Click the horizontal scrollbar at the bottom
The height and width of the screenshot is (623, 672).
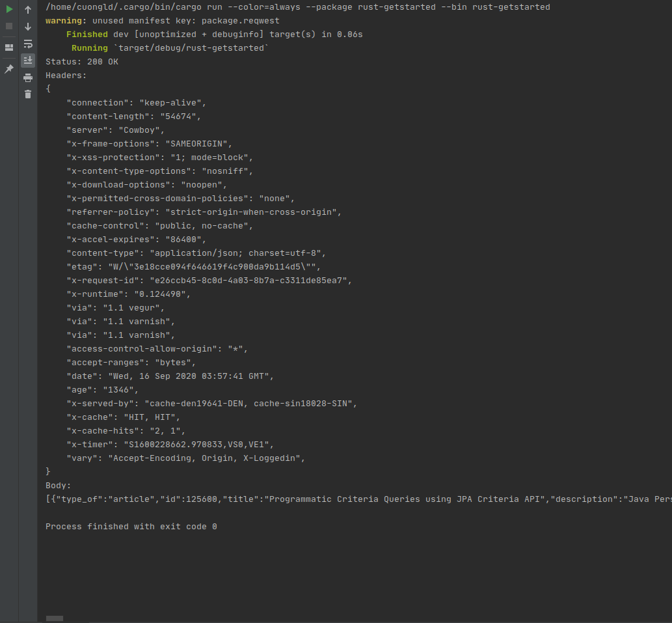(55, 618)
